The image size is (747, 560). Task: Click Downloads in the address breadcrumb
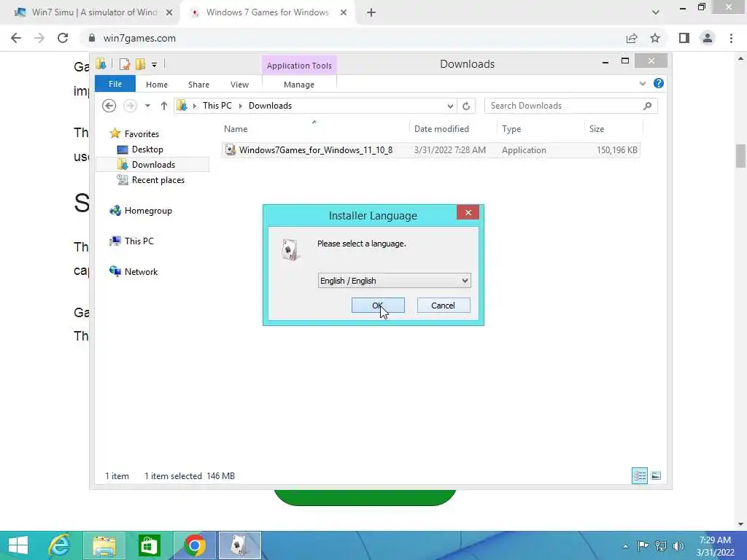[270, 106]
